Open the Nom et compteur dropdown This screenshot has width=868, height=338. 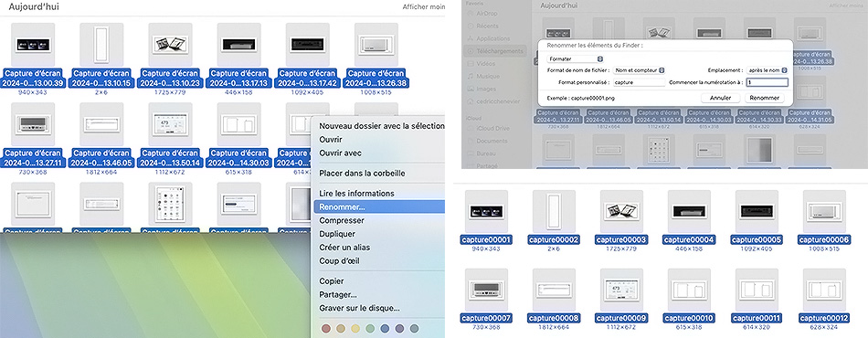pyautogui.click(x=639, y=70)
